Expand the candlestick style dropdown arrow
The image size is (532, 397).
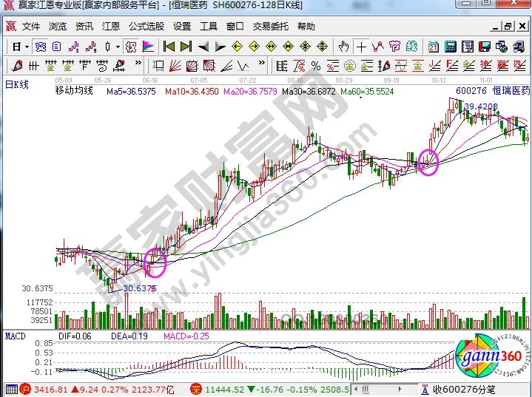coord(118,47)
